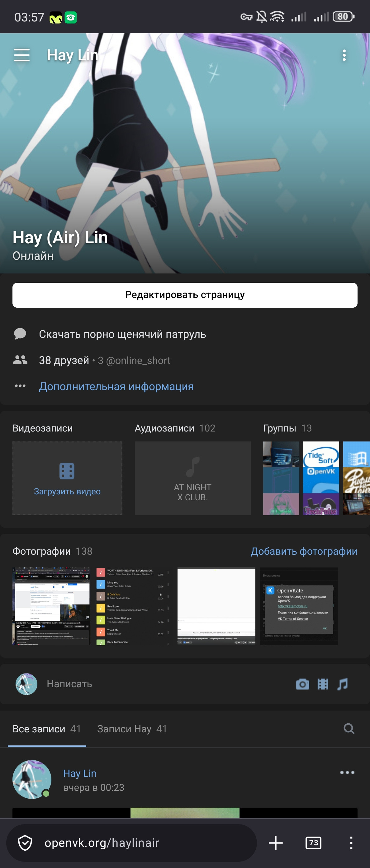Open the status text Скачать порно щенячий патруль
Viewport: 370px width, 868px height.
click(x=122, y=334)
